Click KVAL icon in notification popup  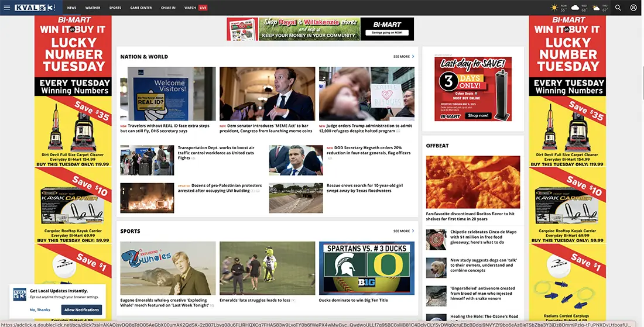click(x=19, y=294)
